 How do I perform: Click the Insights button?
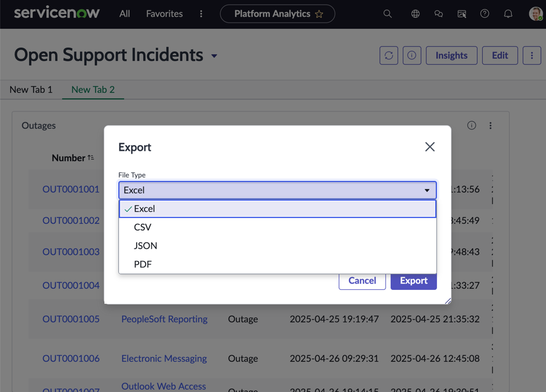click(x=452, y=56)
